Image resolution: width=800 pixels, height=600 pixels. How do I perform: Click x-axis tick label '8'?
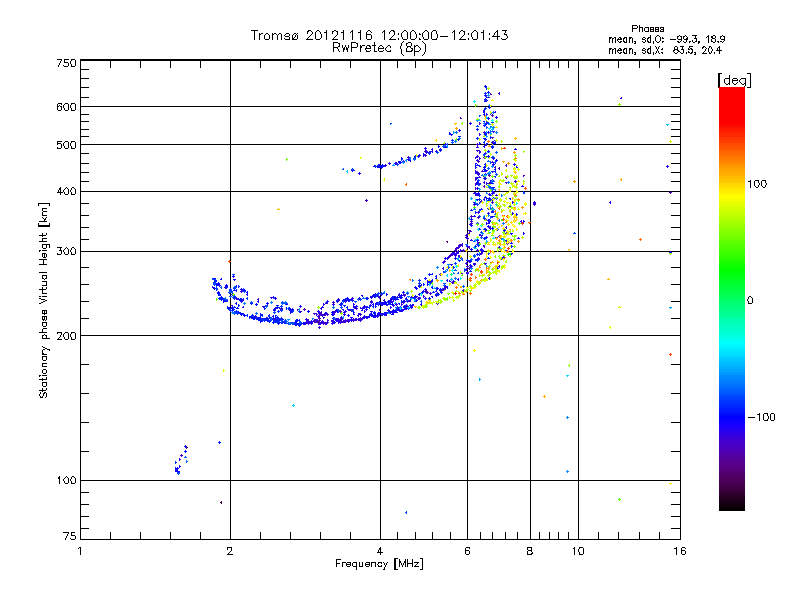(530, 551)
